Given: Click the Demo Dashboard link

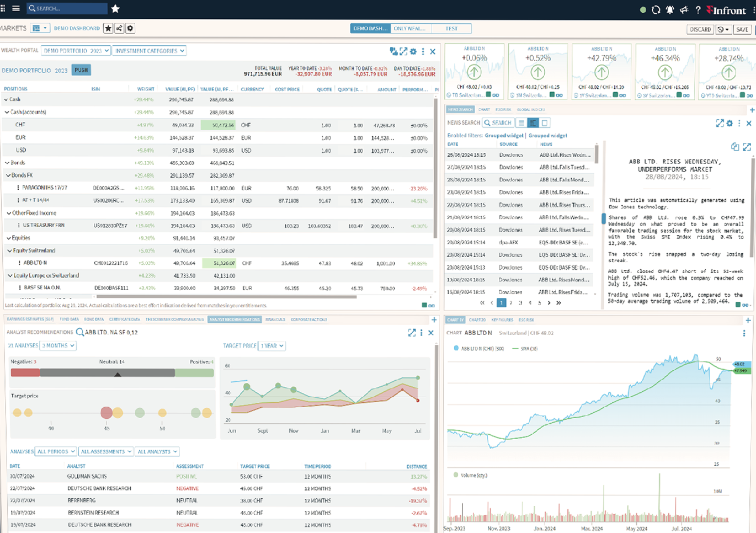Looking at the screenshot, I should tap(77, 28).
